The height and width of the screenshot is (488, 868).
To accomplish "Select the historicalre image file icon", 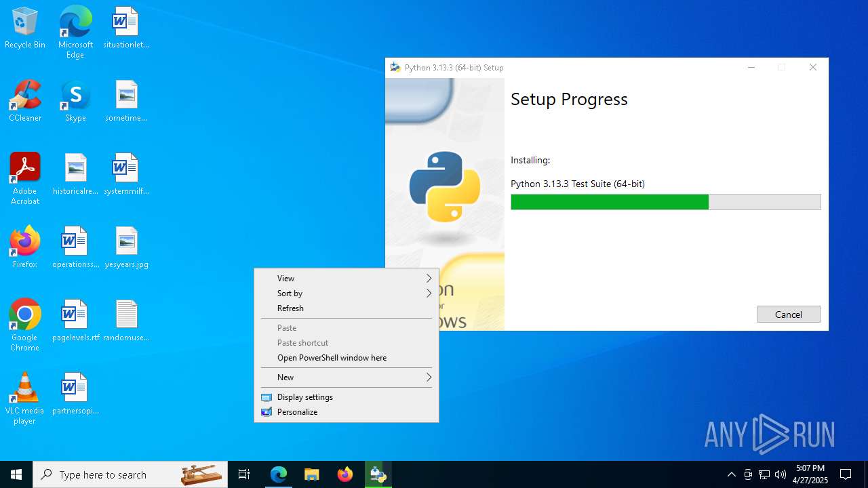I will (x=75, y=175).
